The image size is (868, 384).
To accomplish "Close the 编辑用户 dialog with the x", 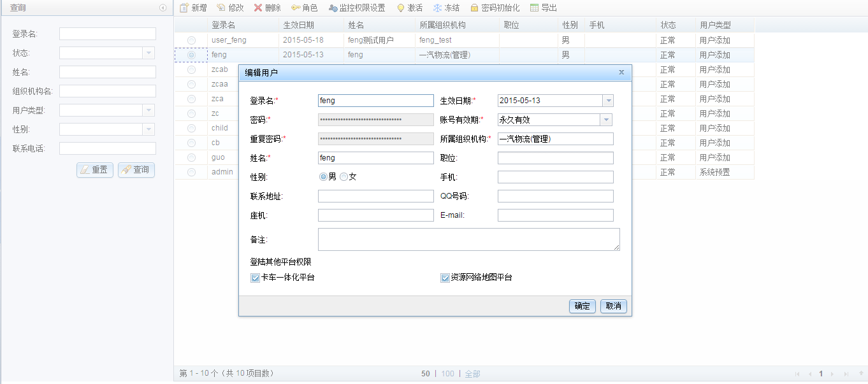I will coord(621,73).
